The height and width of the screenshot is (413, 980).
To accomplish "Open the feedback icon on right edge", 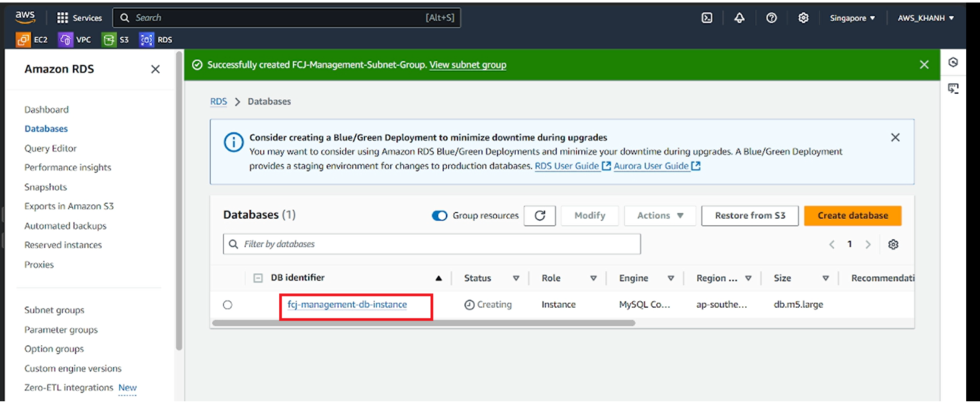I will (953, 88).
